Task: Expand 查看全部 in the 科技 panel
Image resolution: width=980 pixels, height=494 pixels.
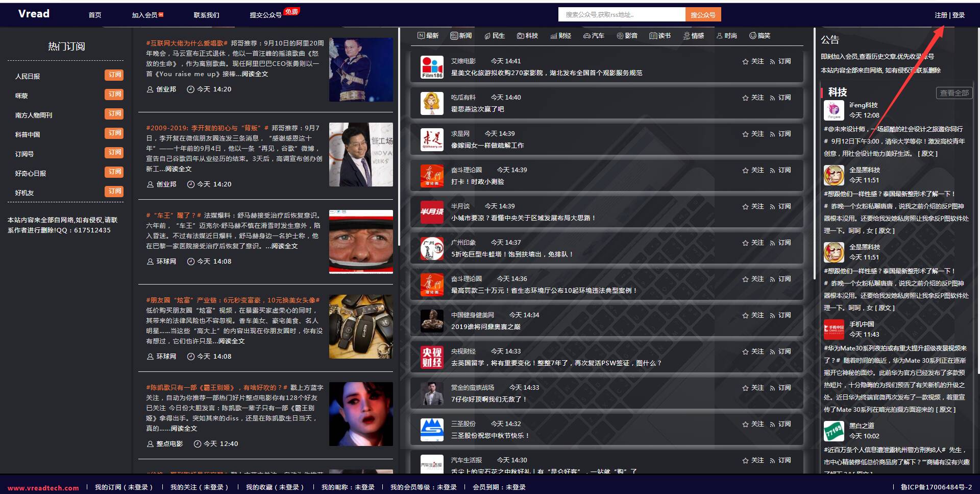Action: [954, 93]
